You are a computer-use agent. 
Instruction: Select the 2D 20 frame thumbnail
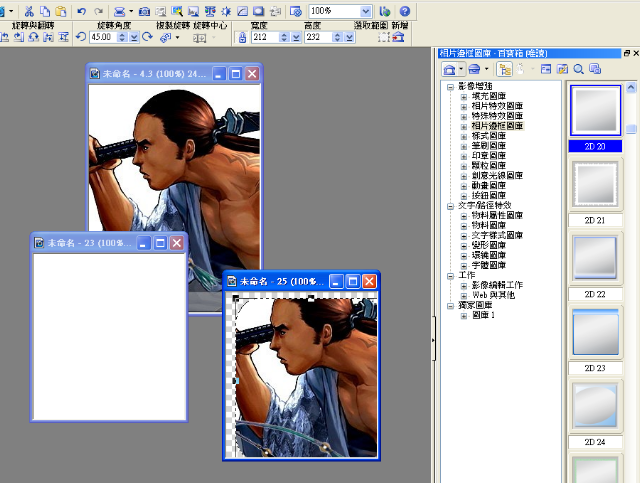596,110
